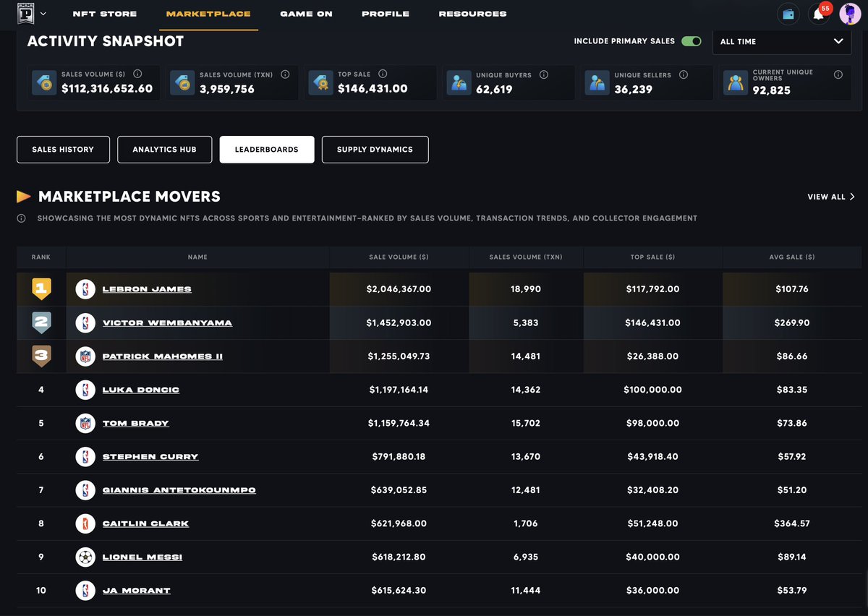Open the user avatar profile menu
The height and width of the screenshot is (616, 868).
click(850, 14)
